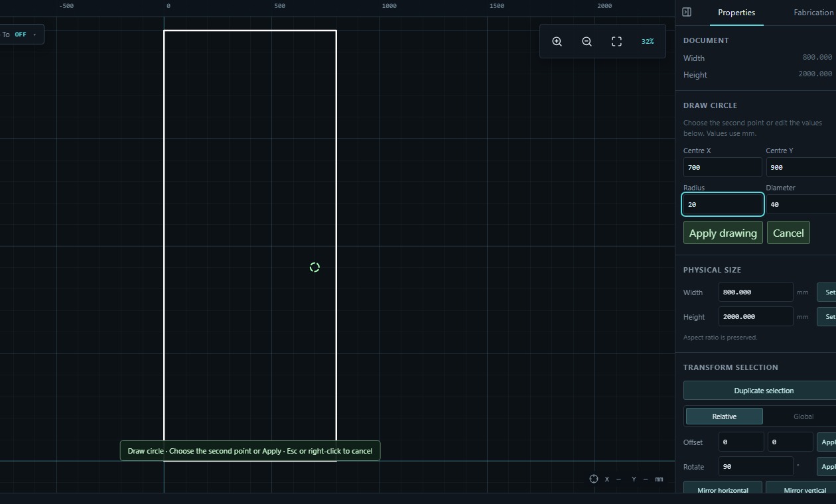This screenshot has width=836, height=504.
Task: Cancel the circle drawing
Action: [x=788, y=233]
